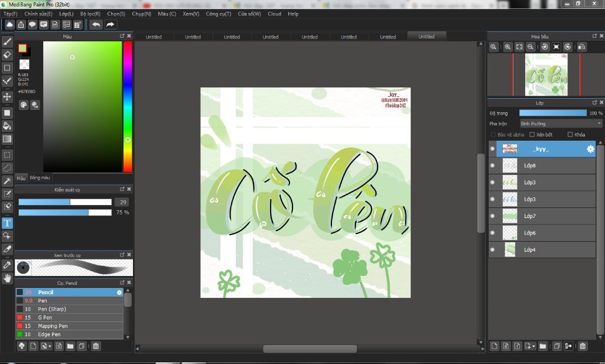Pop out the Xem trước cọ panel
This screenshot has height=364, width=605.
(x=122, y=255)
